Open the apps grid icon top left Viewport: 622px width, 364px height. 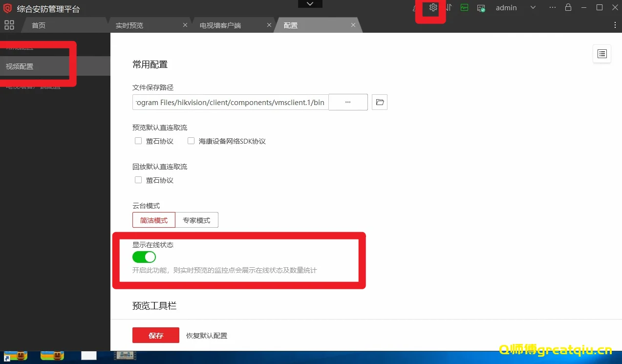9,24
